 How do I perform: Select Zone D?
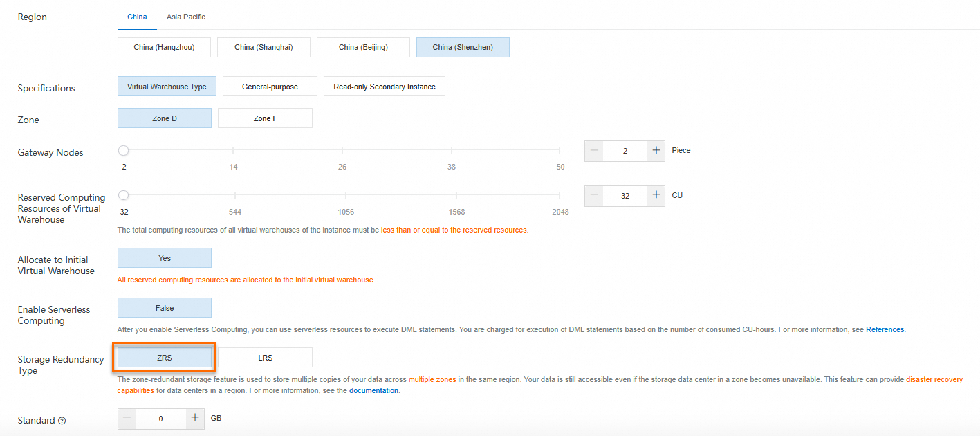click(x=165, y=118)
